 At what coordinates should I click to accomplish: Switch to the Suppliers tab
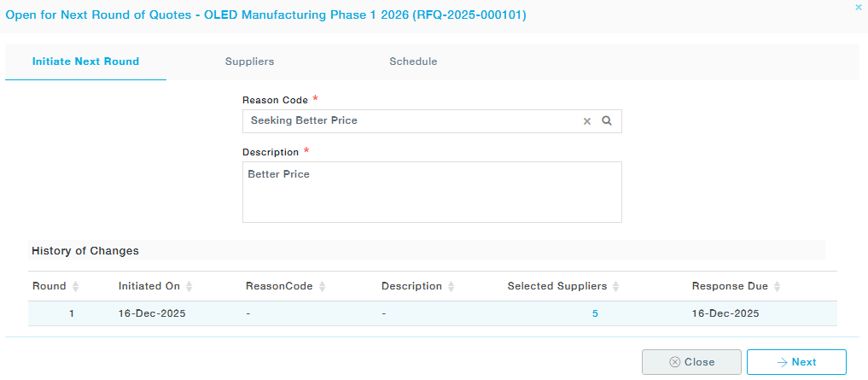pos(249,61)
